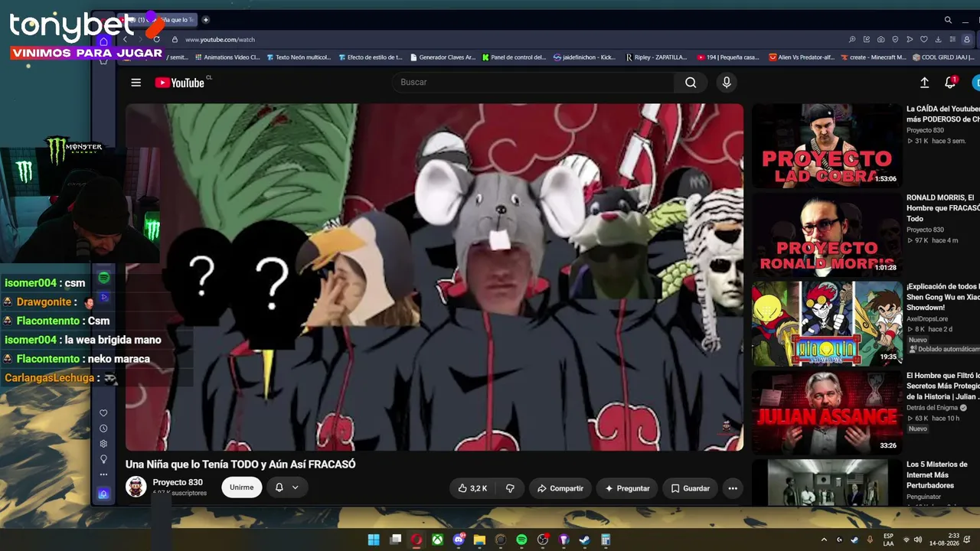The image size is (980, 551).
Task: Open the Xiaolin Showdown video thumbnail
Action: click(827, 324)
